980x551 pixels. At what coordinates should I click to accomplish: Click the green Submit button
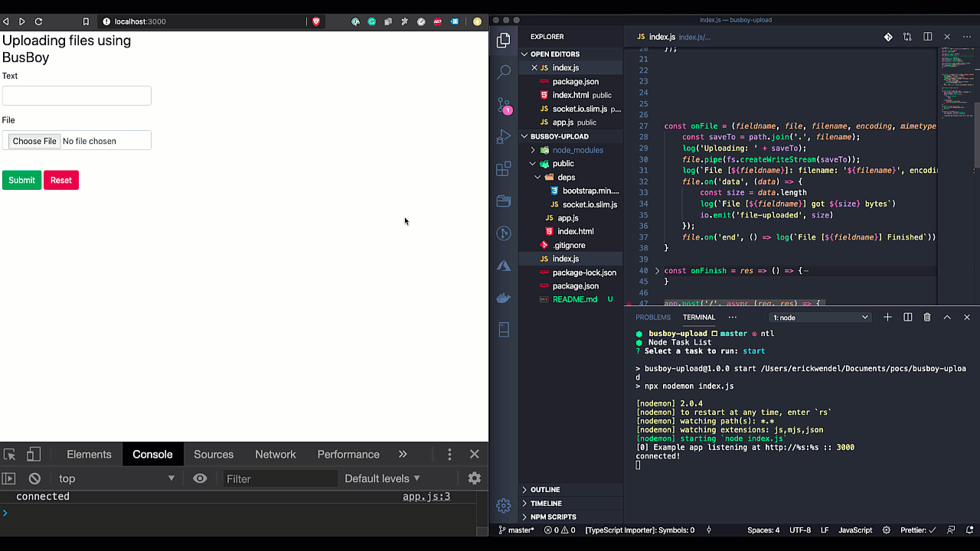click(21, 180)
